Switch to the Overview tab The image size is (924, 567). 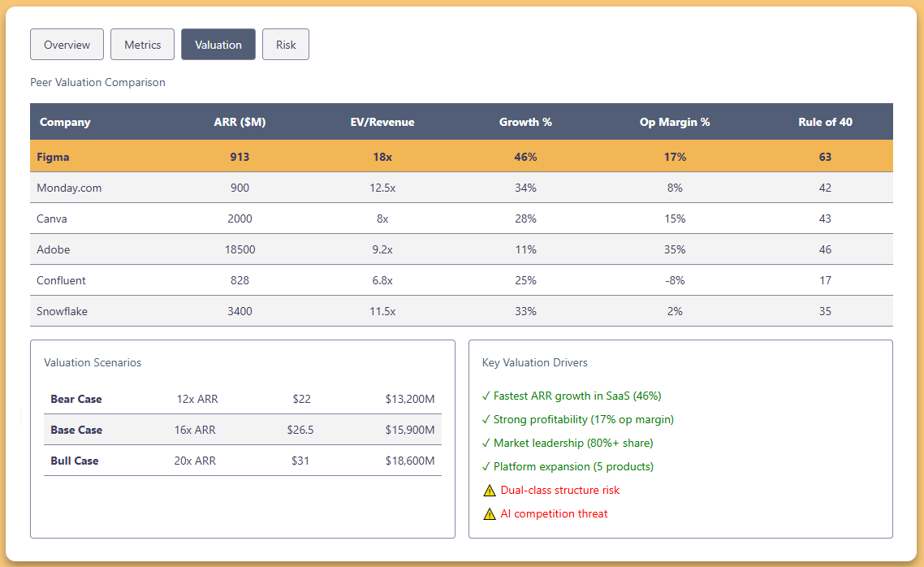point(67,44)
